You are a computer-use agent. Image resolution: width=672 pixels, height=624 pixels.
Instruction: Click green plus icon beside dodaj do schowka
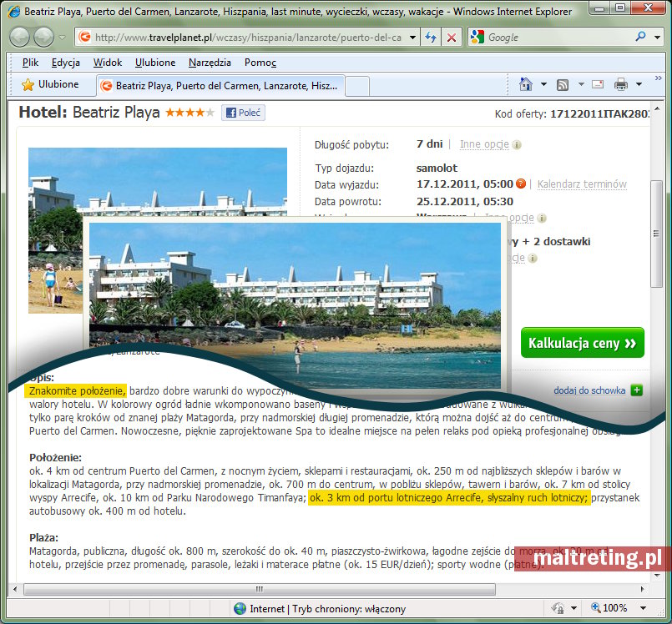(x=636, y=390)
